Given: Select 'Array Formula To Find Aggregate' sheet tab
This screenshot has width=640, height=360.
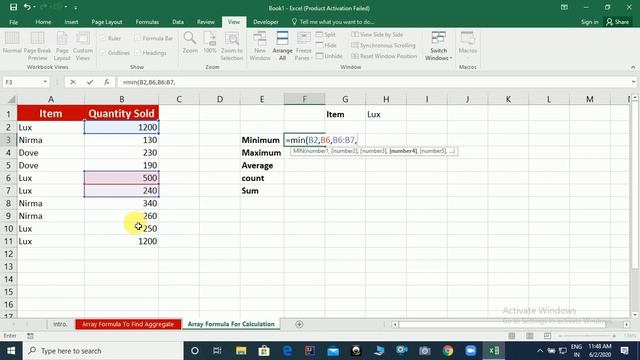Looking at the screenshot, I should click(128, 324).
